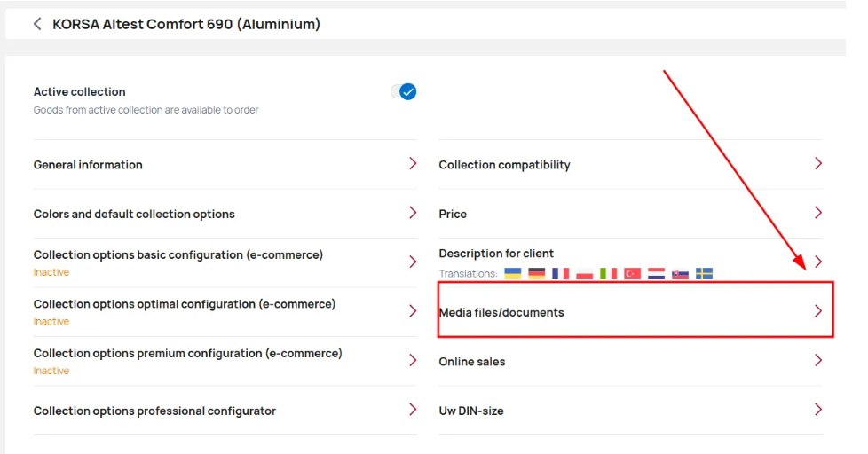
Task: Select the Italian flag translation icon
Action: coord(608,274)
